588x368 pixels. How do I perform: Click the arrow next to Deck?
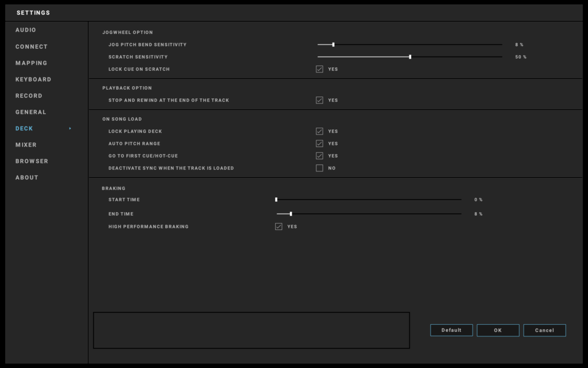70,129
